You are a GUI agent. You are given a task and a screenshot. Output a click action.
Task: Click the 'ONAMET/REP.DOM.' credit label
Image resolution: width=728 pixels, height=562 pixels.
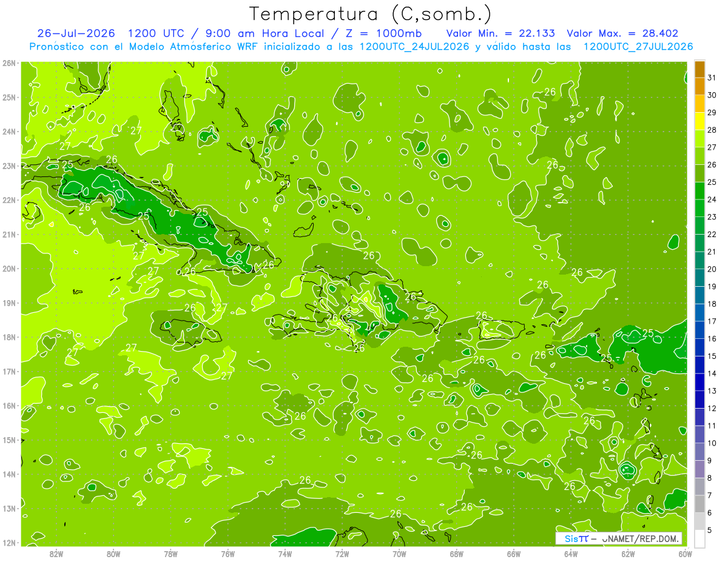pyautogui.click(x=639, y=538)
